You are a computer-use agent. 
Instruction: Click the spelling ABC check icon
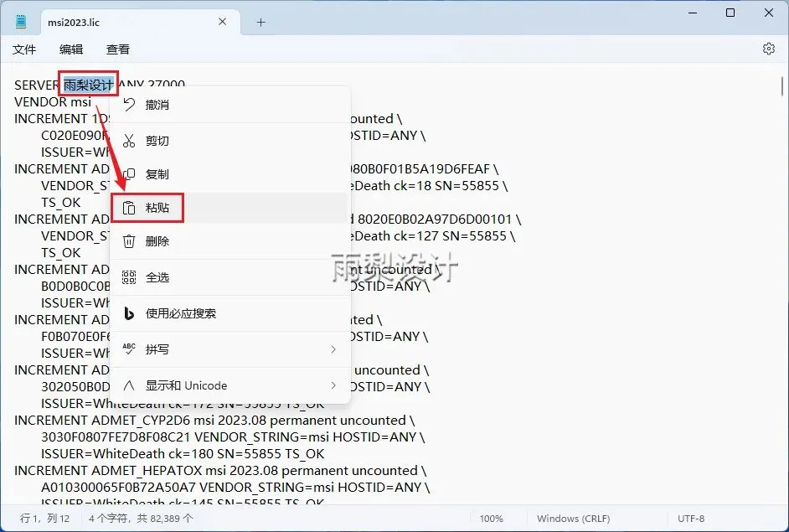coord(129,349)
